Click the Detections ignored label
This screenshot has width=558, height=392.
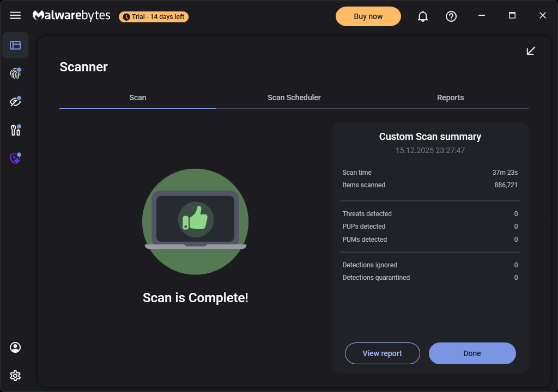(370, 265)
